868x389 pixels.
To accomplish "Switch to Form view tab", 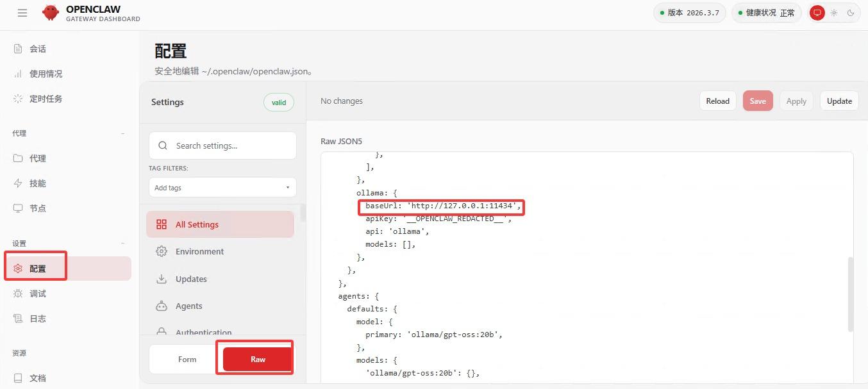I will pos(187,360).
